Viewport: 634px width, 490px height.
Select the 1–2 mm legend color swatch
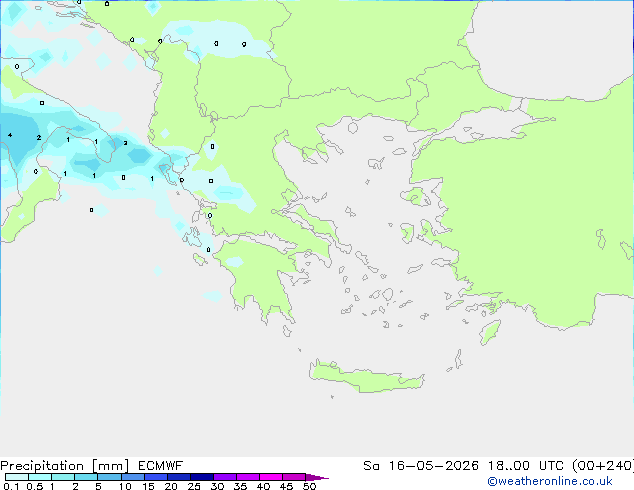[x=63, y=477]
